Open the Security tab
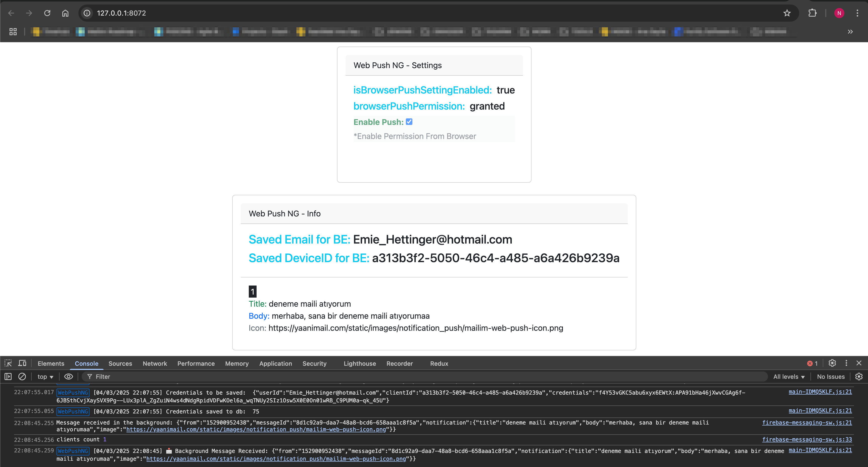 [314, 363]
